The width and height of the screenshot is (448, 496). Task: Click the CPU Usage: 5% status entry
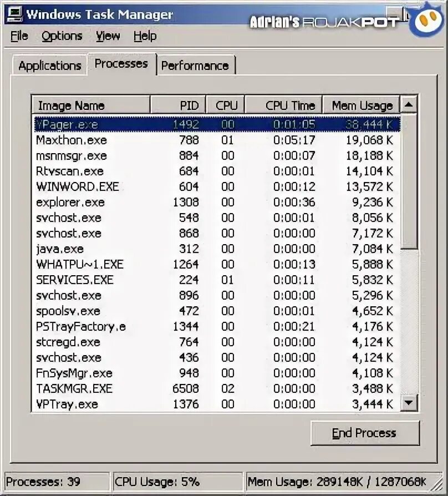[177, 482]
